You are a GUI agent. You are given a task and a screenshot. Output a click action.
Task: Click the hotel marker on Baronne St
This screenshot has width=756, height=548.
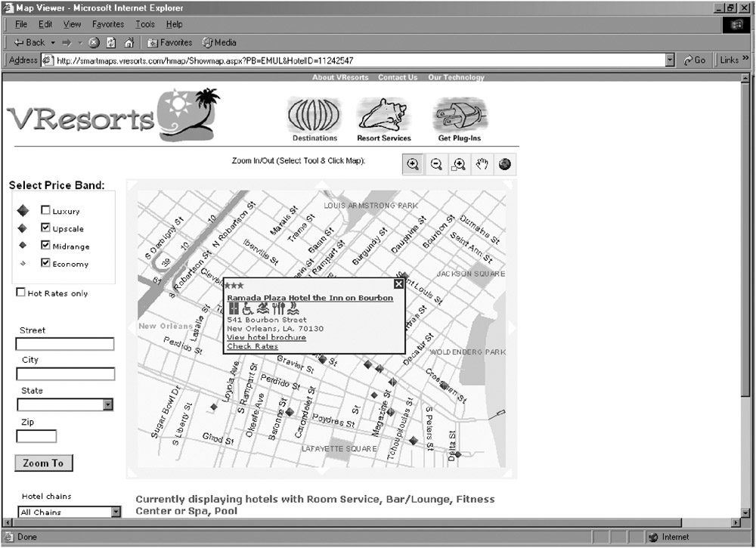click(290, 412)
